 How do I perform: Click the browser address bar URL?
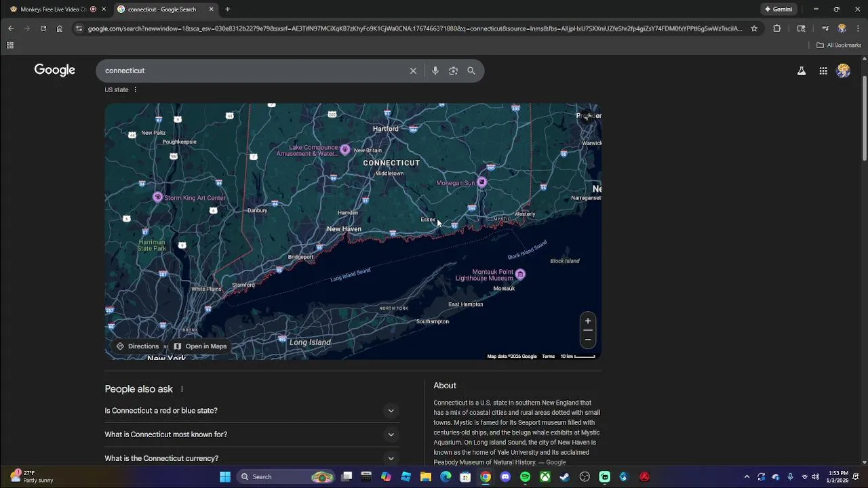pos(415,28)
